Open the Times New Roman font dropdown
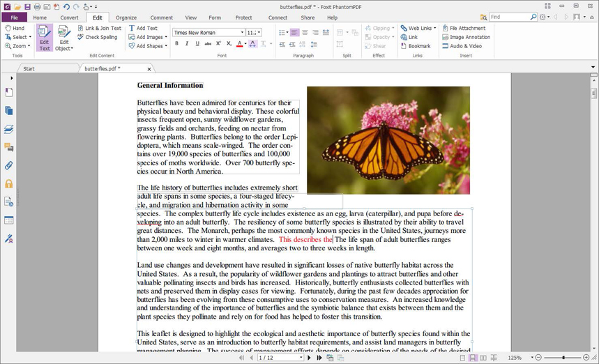Image resolution: width=599 pixels, height=364 pixels. click(242, 33)
